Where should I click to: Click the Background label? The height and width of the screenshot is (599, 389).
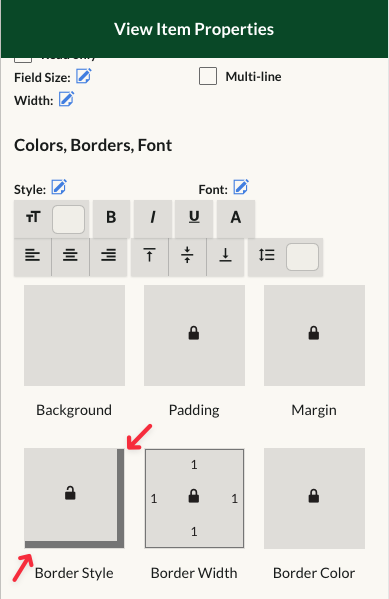[74, 410]
